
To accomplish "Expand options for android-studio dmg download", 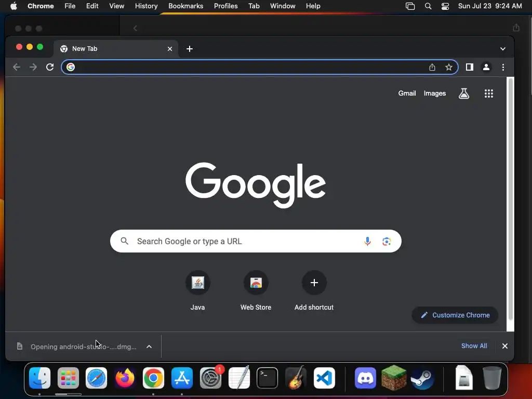I will click(149, 347).
